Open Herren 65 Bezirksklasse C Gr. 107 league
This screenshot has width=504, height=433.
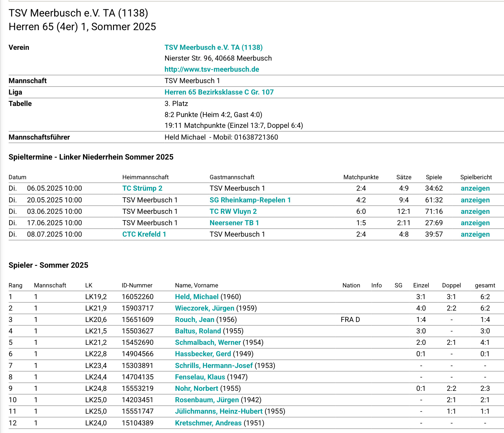[219, 92]
